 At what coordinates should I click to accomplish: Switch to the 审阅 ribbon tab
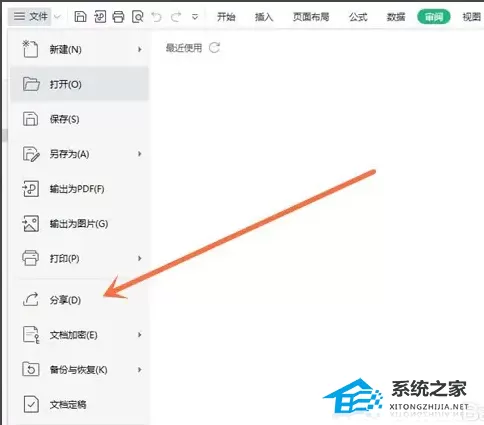(x=434, y=16)
